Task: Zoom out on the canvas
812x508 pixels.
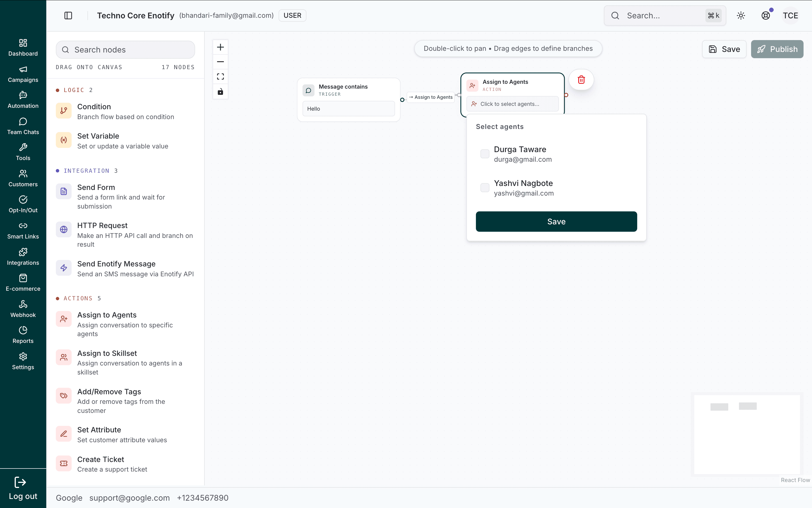Action: pyautogui.click(x=220, y=62)
